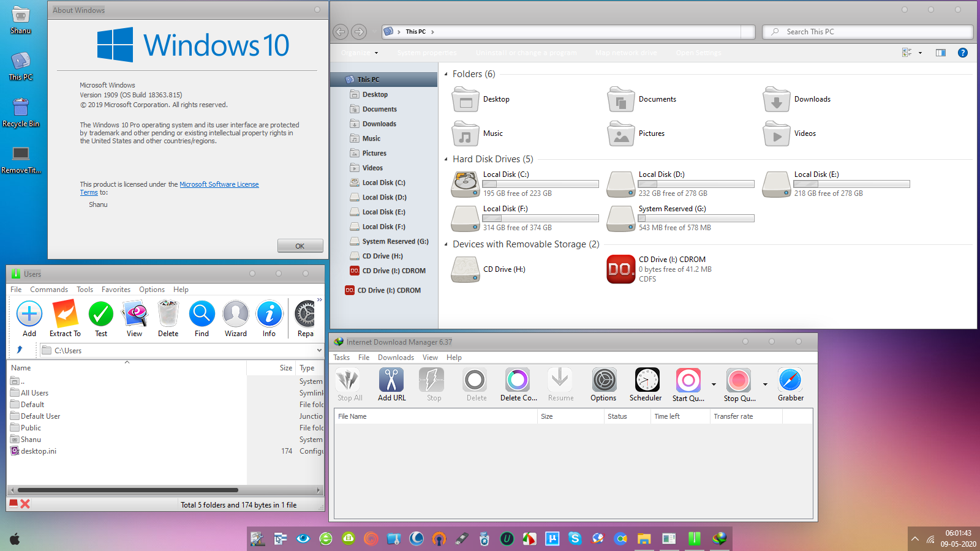Open Options in Internet Download Manager
This screenshot has width=980, height=551.
[x=604, y=380]
